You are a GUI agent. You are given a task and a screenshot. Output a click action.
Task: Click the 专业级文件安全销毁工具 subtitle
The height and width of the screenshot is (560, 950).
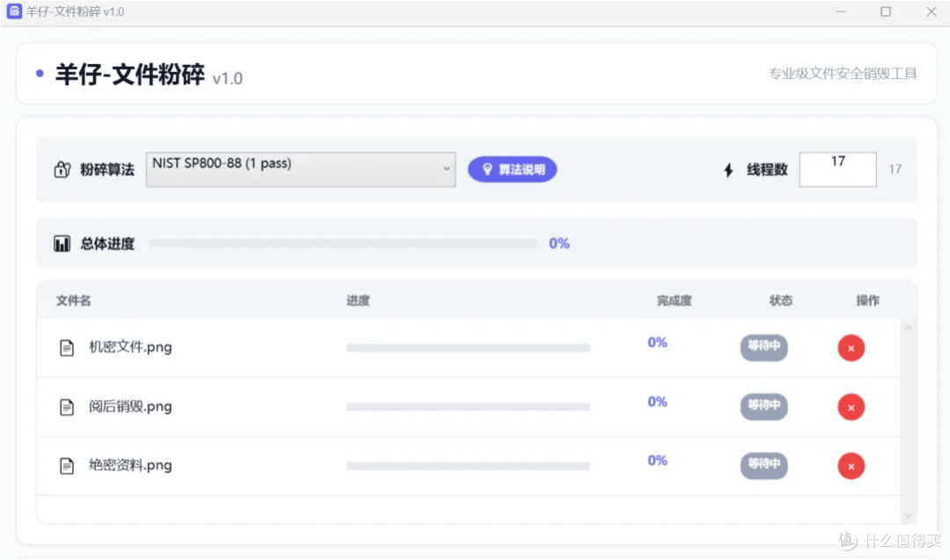coord(843,74)
